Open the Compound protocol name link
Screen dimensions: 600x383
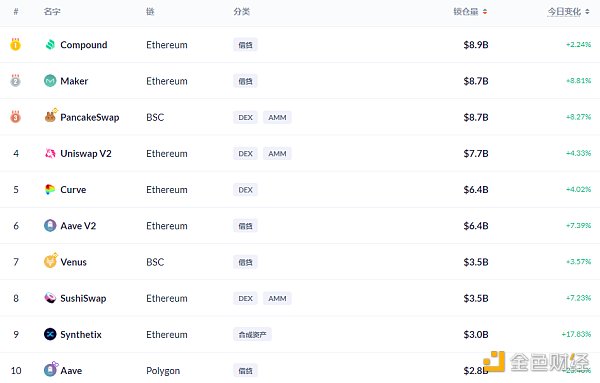point(84,45)
